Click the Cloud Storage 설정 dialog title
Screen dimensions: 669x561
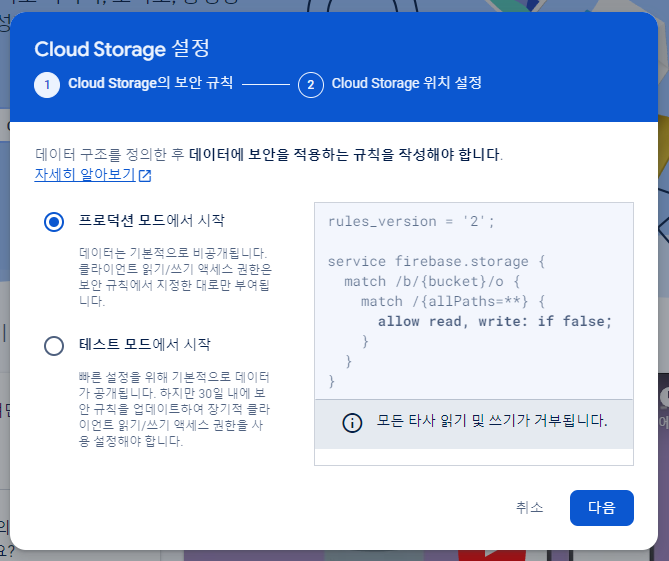(122, 49)
